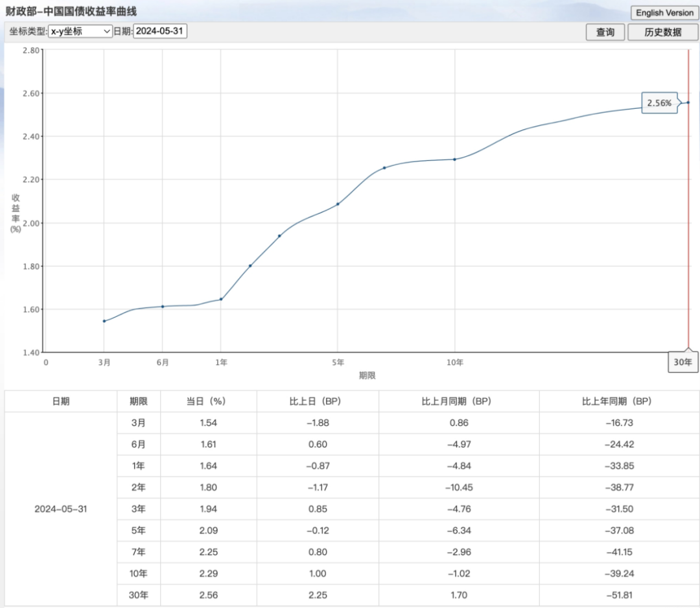Click the 日期 table column header
The width and height of the screenshot is (700, 608).
point(61,401)
